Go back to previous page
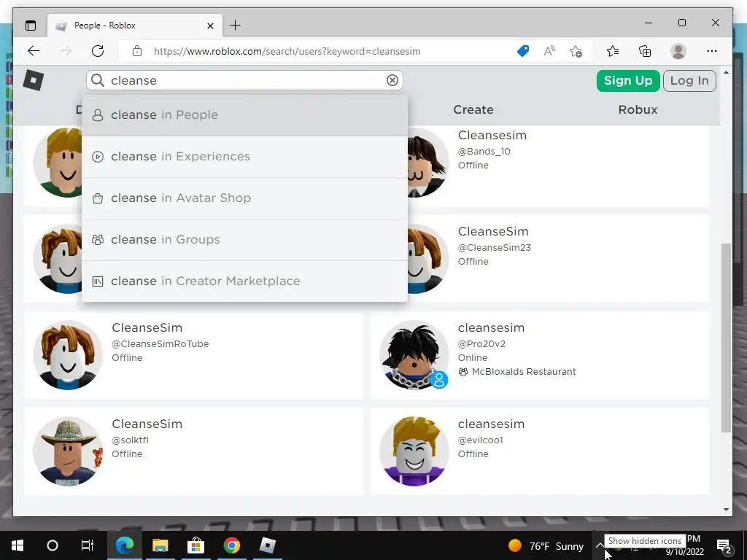The height and width of the screenshot is (560, 747). 34,51
